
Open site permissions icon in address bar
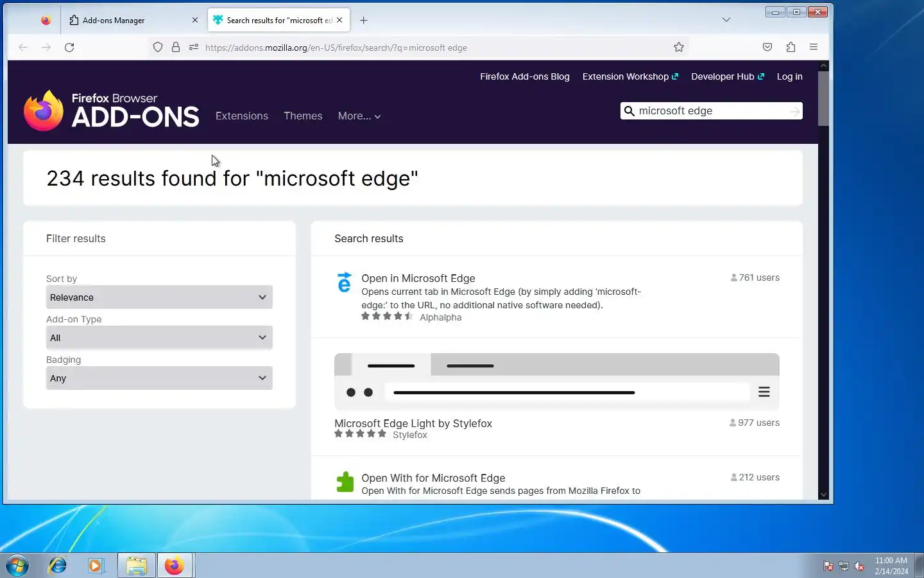tap(194, 48)
